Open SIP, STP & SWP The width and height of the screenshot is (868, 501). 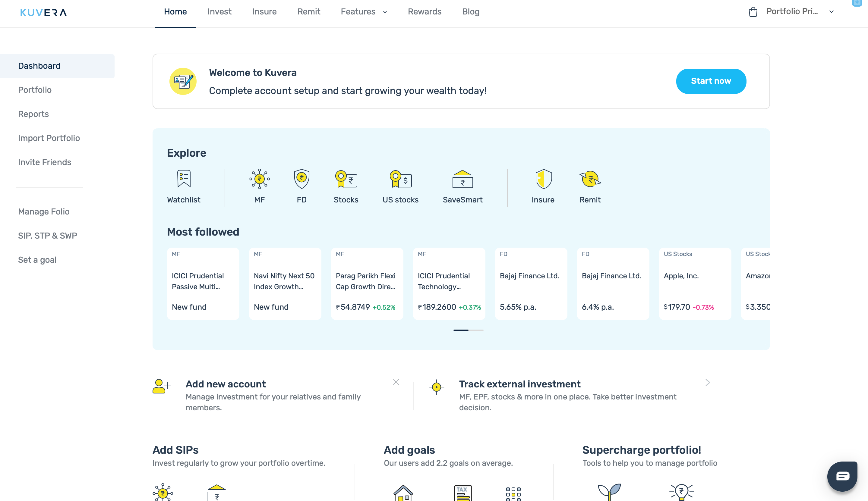(x=48, y=236)
